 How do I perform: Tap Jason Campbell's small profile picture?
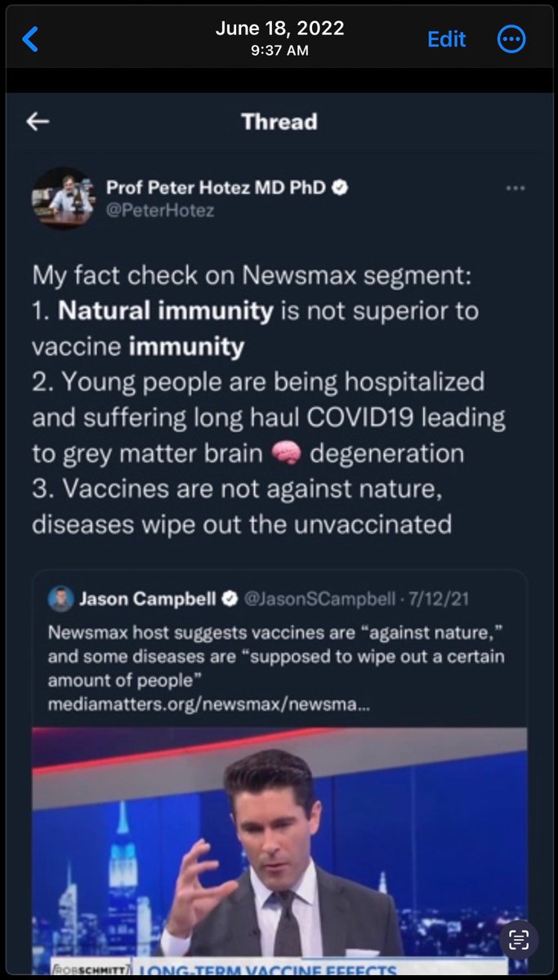click(x=60, y=599)
